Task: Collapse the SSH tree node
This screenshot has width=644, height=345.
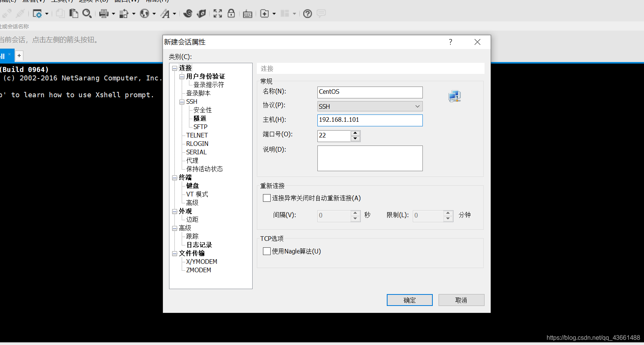Action: click(182, 102)
